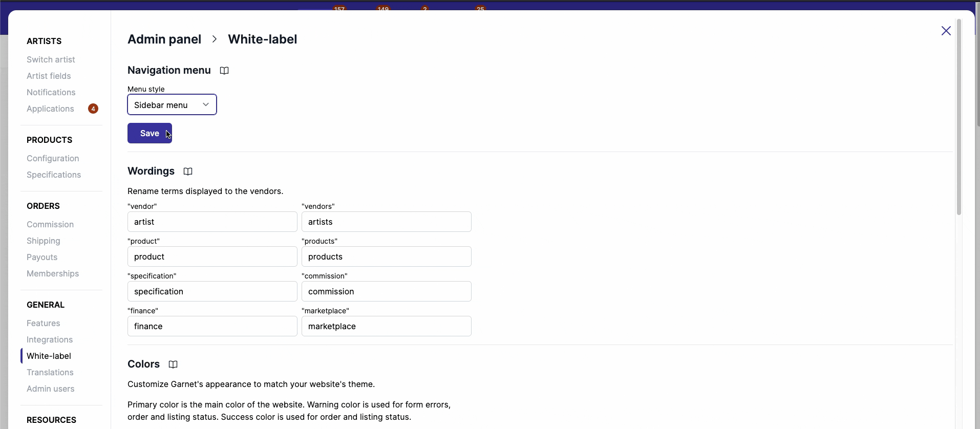Screen dimensions: 980x429
Task: Click the Save button
Action: [150, 133]
